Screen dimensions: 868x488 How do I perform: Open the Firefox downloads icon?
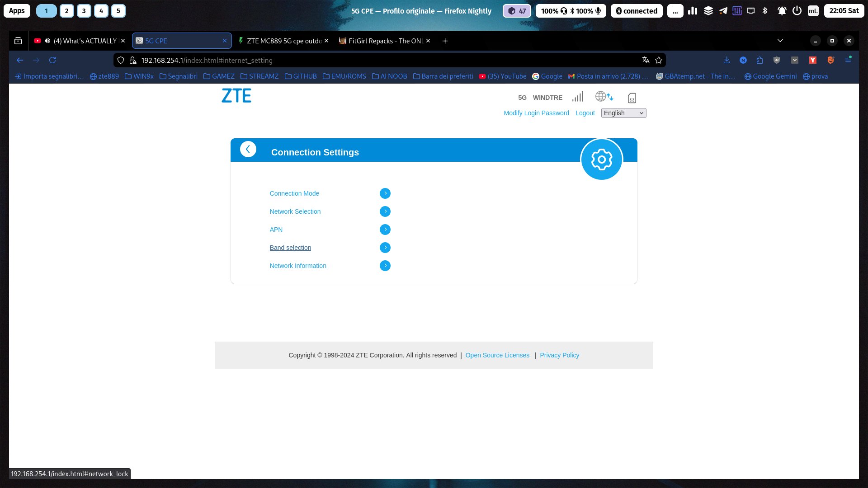point(726,60)
